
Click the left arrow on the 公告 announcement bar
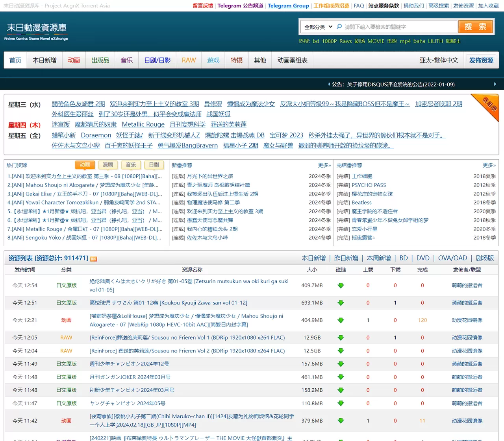(x=330, y=84)
